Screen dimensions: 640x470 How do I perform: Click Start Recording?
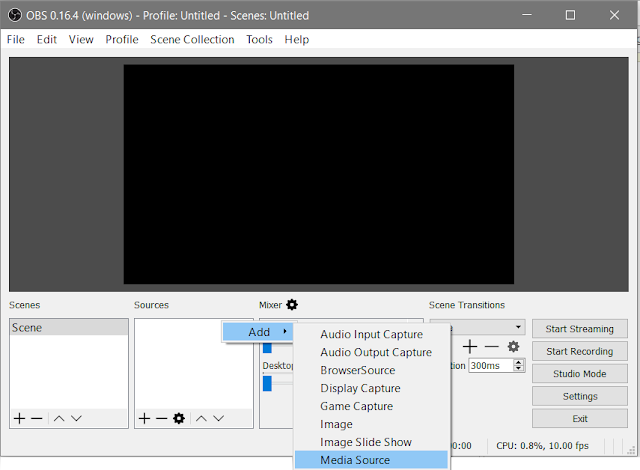point(580,351)
